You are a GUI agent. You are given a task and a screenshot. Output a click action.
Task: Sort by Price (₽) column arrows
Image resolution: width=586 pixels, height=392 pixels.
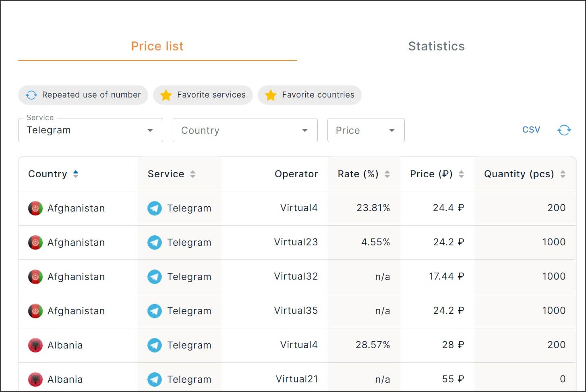coord(462,174)
